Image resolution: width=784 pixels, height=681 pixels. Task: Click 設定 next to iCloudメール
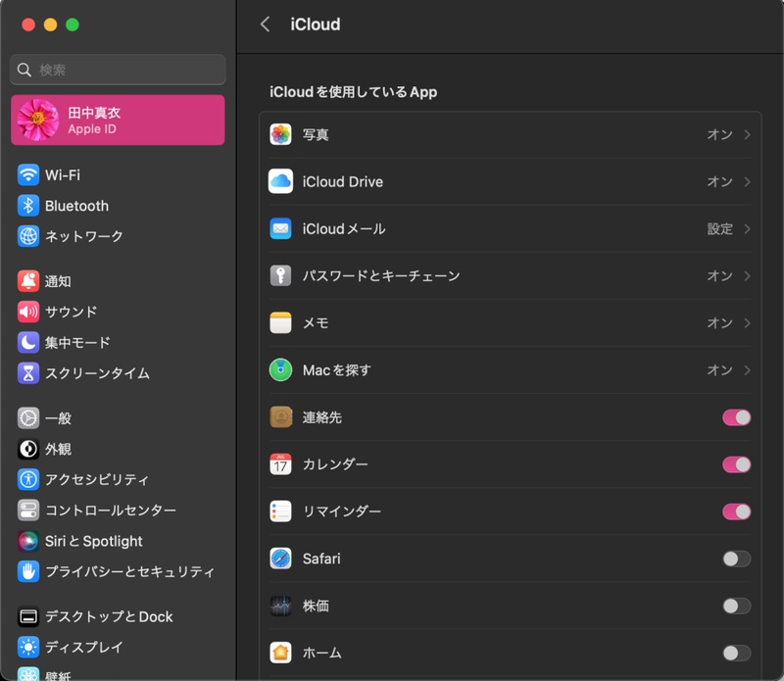pos(721,228)
